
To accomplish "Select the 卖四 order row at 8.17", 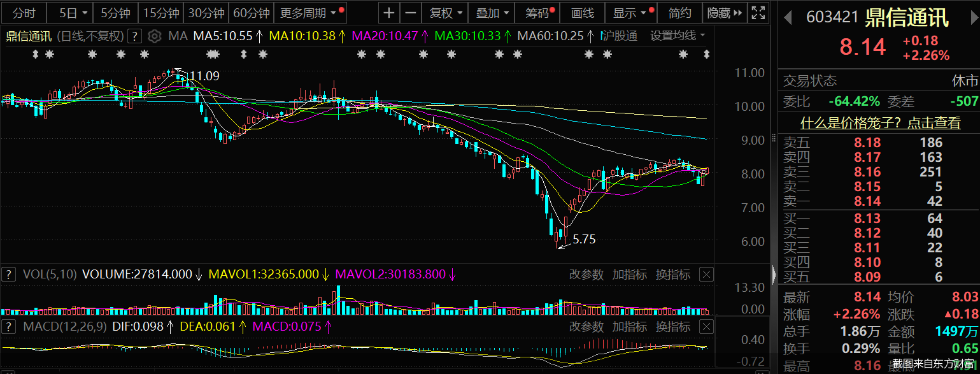I will [879, 157].
